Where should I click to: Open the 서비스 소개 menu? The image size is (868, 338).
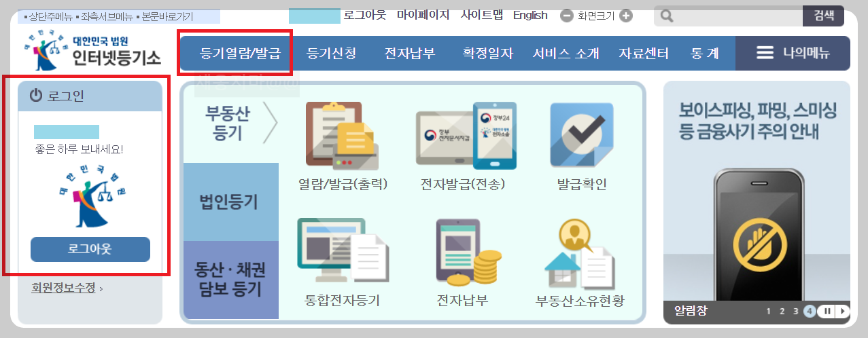(x=566, y=53)
